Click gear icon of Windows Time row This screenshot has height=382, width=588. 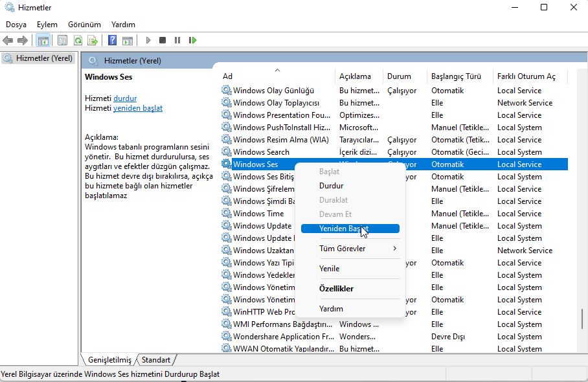point(227,213)
